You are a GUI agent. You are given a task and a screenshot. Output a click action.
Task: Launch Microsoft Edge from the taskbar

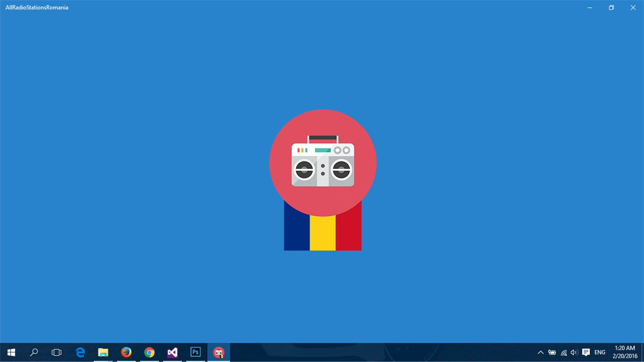(80, 353)
